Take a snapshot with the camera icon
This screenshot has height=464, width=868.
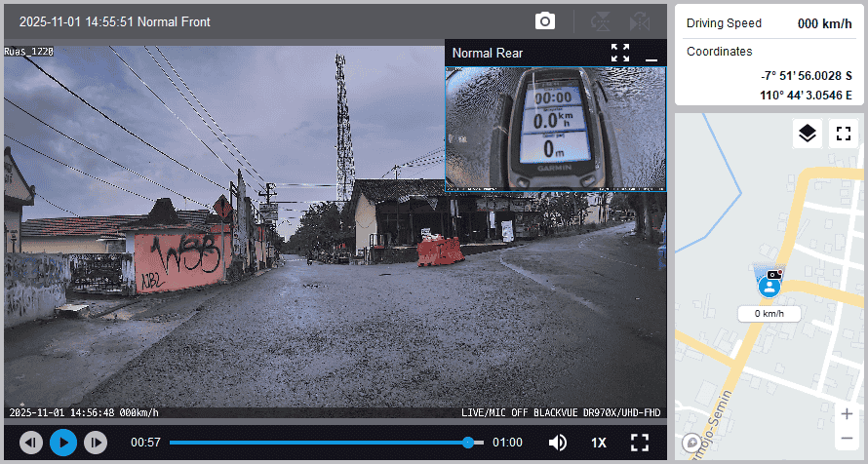click(x=544, y=20)
